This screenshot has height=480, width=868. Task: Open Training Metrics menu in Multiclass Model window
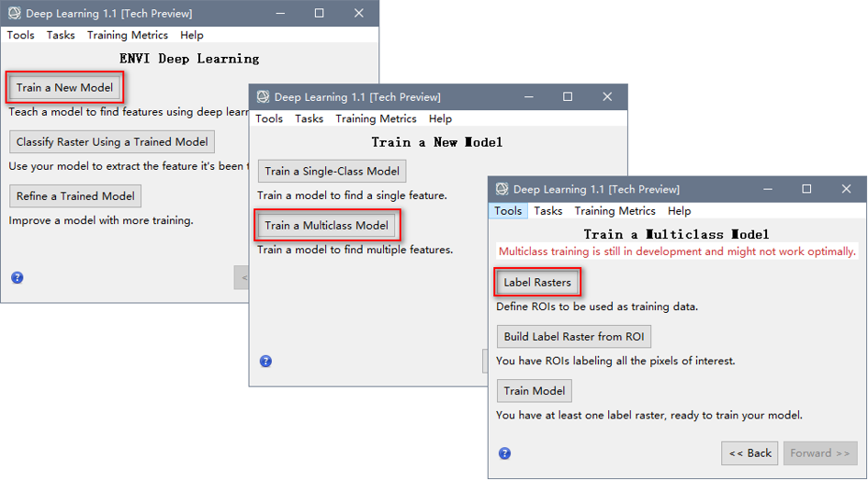615,211
